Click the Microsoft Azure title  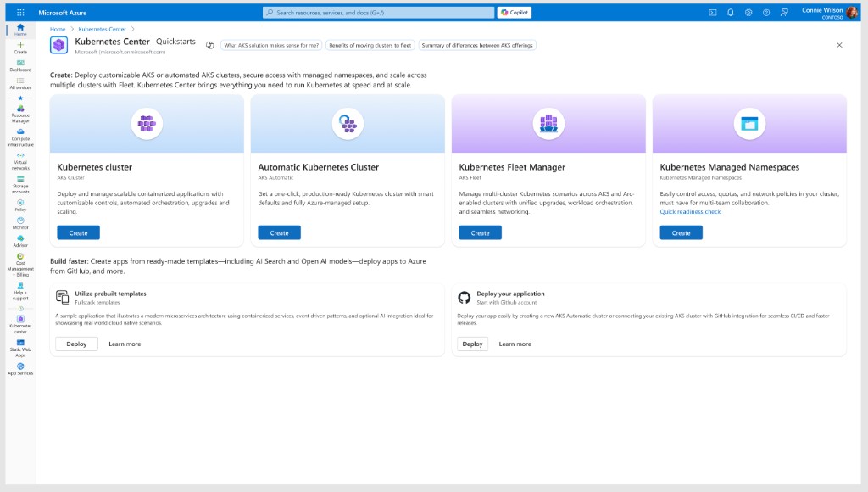(x=63, y=12)
